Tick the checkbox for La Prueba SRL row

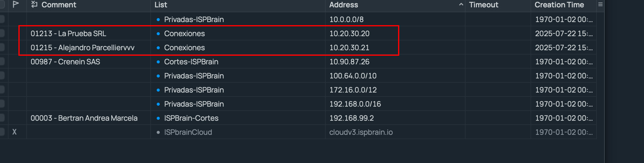point(2,33)
